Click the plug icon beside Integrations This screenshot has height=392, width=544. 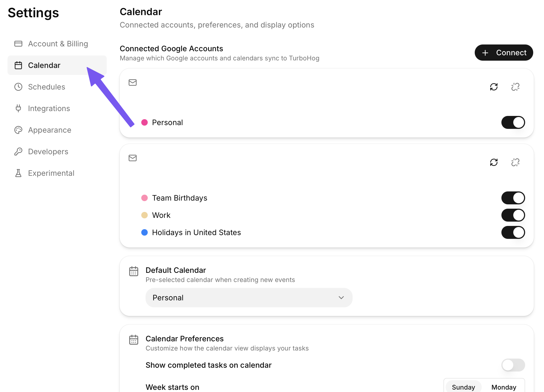click(18, 108)
